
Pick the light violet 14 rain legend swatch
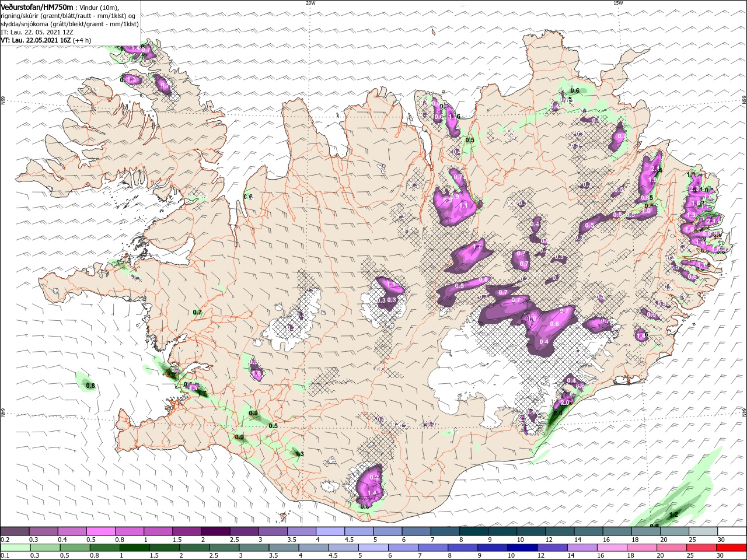582,548
